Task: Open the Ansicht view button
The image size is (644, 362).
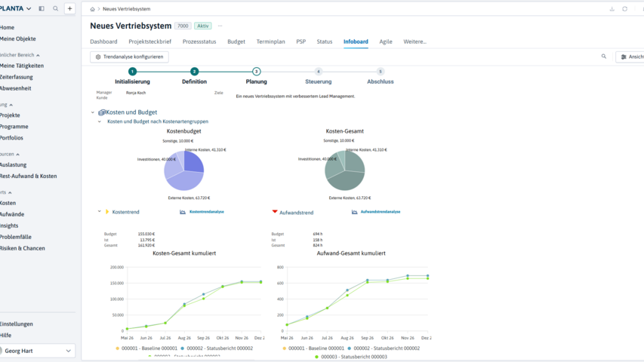Action: [630, 57]
